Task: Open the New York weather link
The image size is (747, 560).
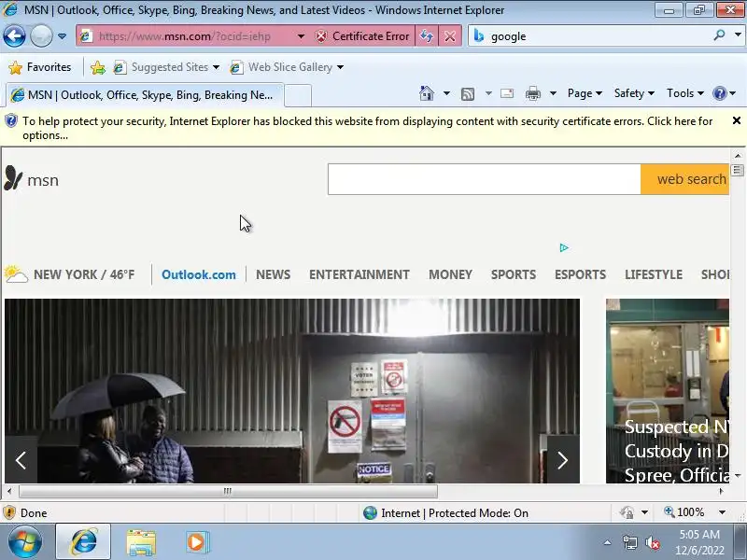Action: [69, 274]
